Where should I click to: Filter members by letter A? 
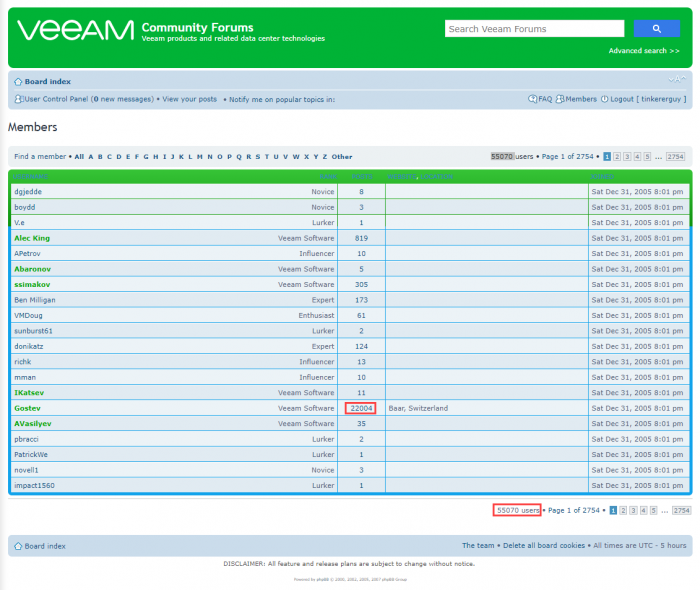(x=91, y=157)
